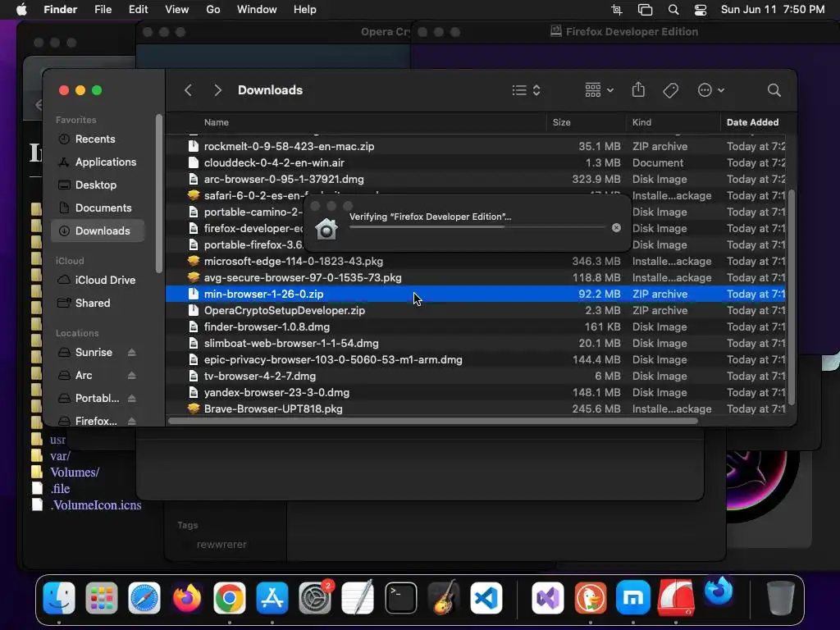The height and width of the screenshot is (630, 840).
Task: Sort the list by the Size column header
Action: pos(561,122)
